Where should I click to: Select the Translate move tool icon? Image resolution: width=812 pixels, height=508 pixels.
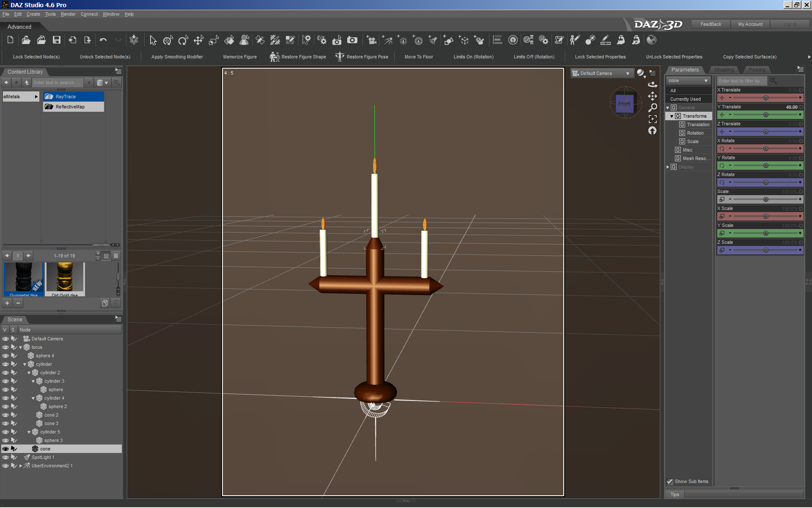(198, 40)
